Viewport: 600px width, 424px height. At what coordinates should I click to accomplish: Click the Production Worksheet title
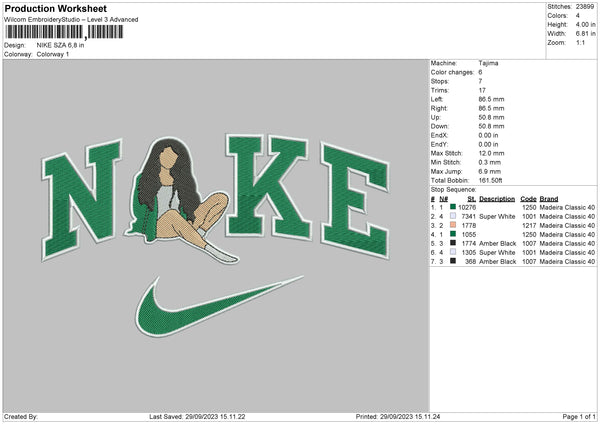tap(54, 8)
